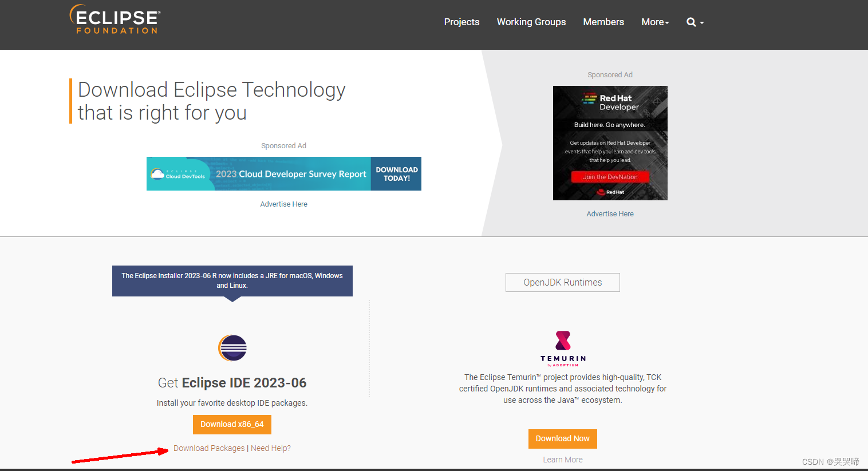Screen dimensions: 868x471
Task: Go to Working Groups page
Action: coord(531,22)
